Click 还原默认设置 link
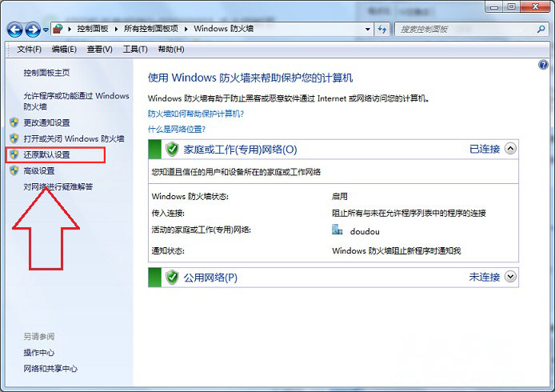 (x=46, y=154)
